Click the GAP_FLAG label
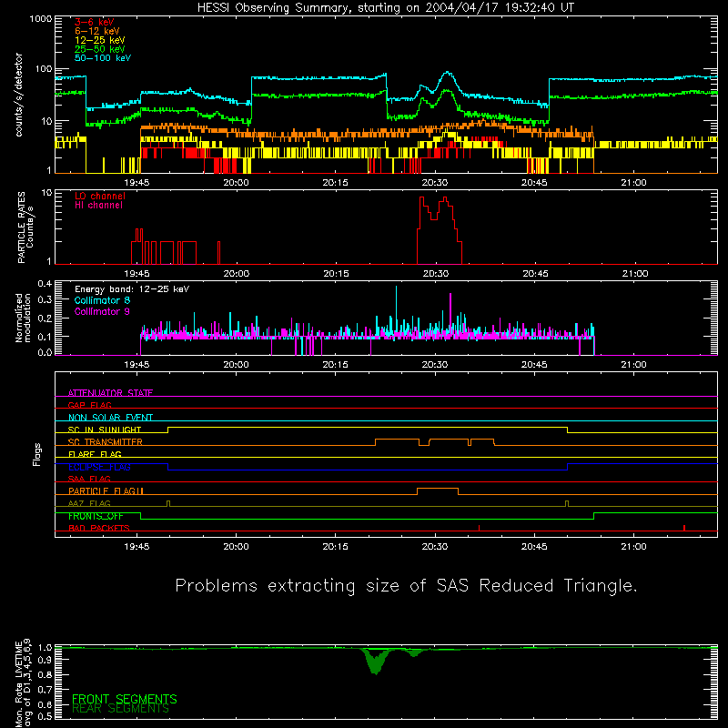Image resolution: width=728 pixels, height=728 pixels. coord(89,405)
